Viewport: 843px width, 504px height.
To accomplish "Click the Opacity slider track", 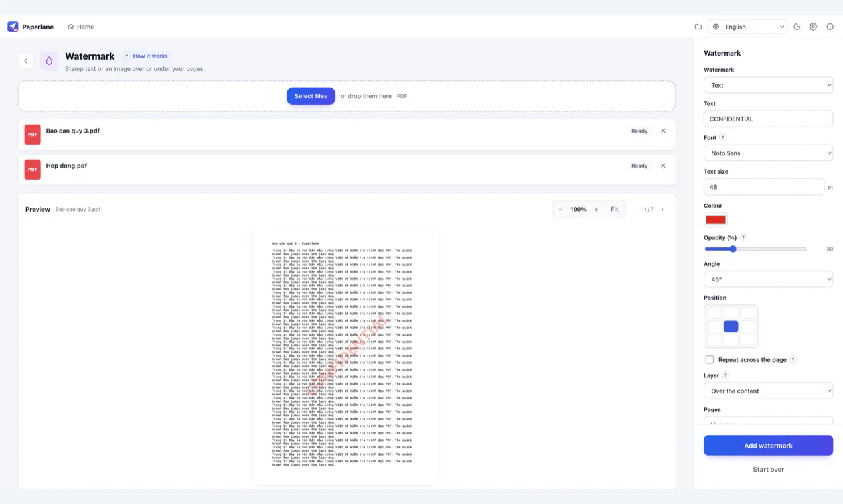I will 755,249.
